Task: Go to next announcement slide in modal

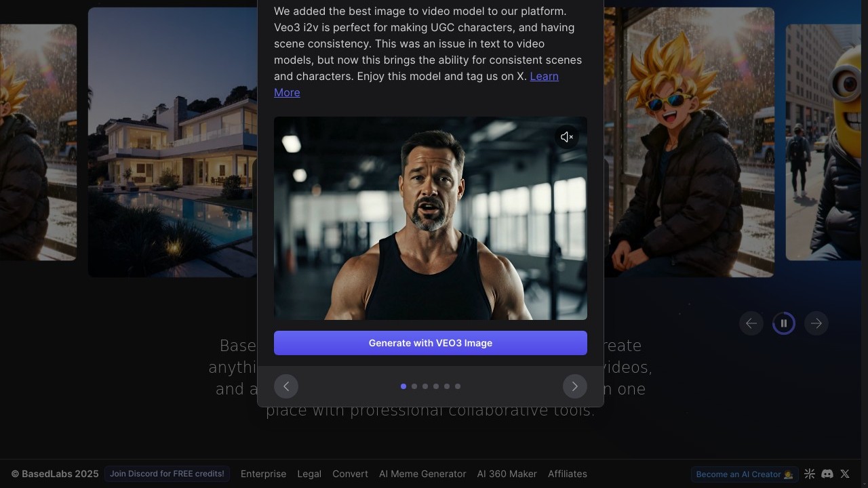Action: click(x=574, y=386)
